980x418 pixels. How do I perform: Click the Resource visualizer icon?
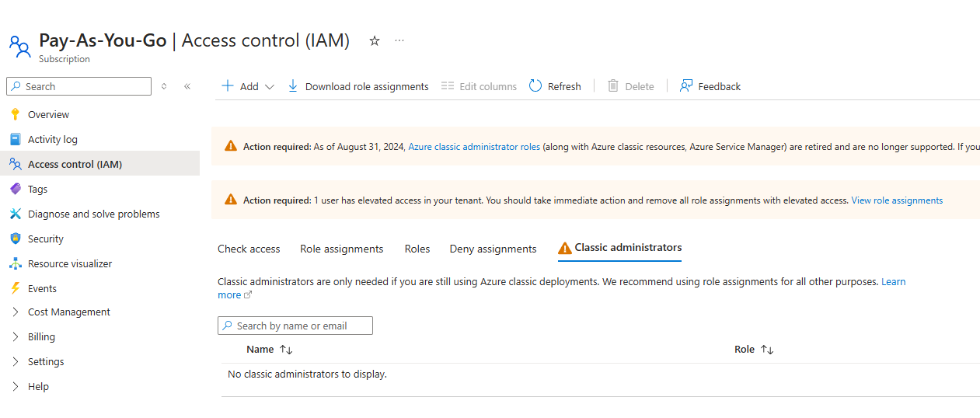pyautogui.click(x=15, y=263)
